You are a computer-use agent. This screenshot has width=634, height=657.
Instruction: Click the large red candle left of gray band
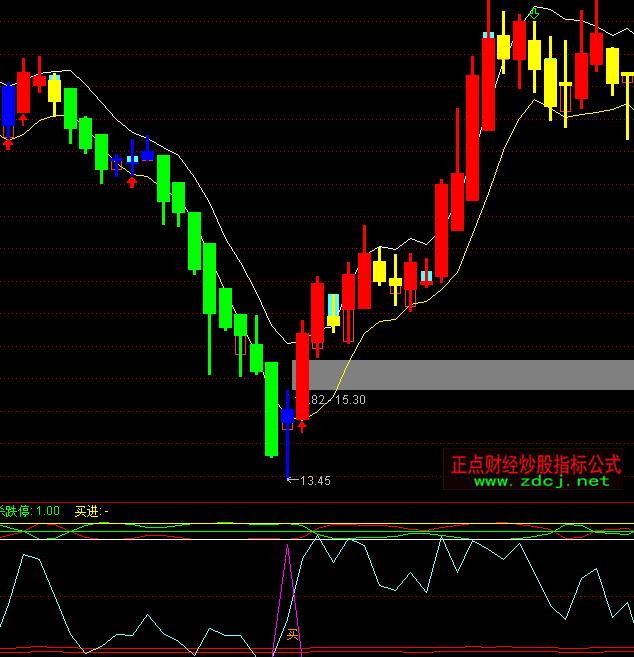pos(302,375)
